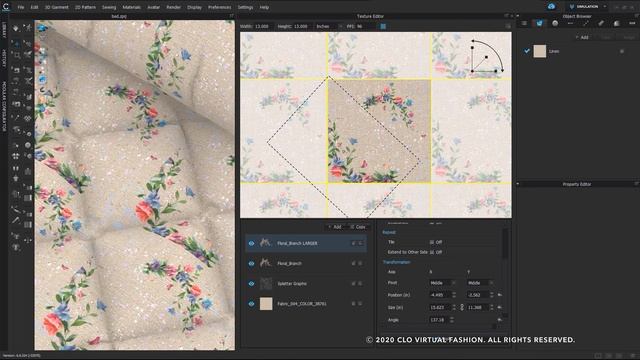The height and width of the screenshot is (360, 640).
Task: Open the Display menu
Action: [x=194, y=7]
